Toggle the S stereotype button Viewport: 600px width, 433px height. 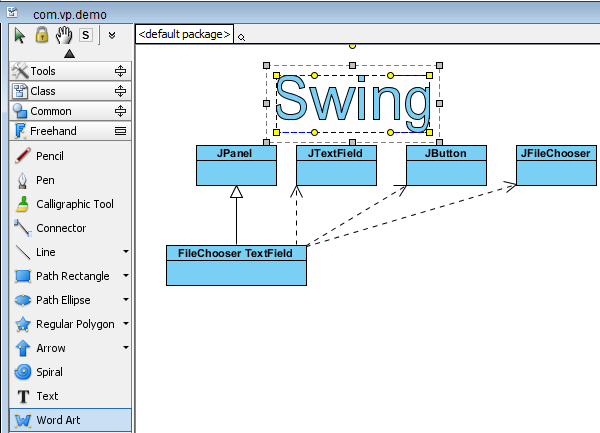(86, 35)
